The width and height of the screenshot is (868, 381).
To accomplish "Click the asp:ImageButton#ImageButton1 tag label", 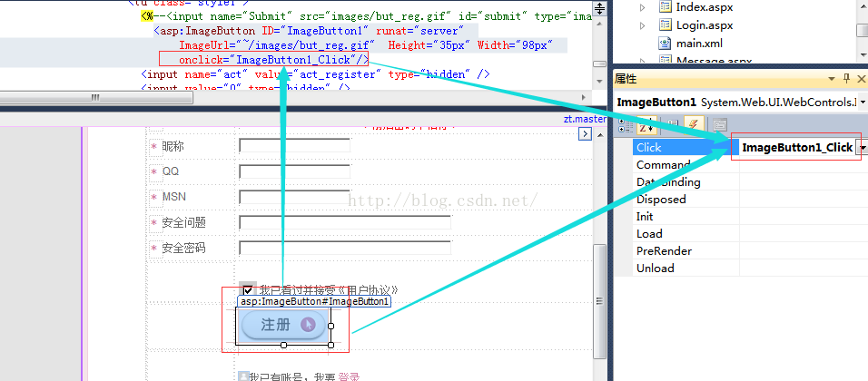I will click(x=314, y=301).
